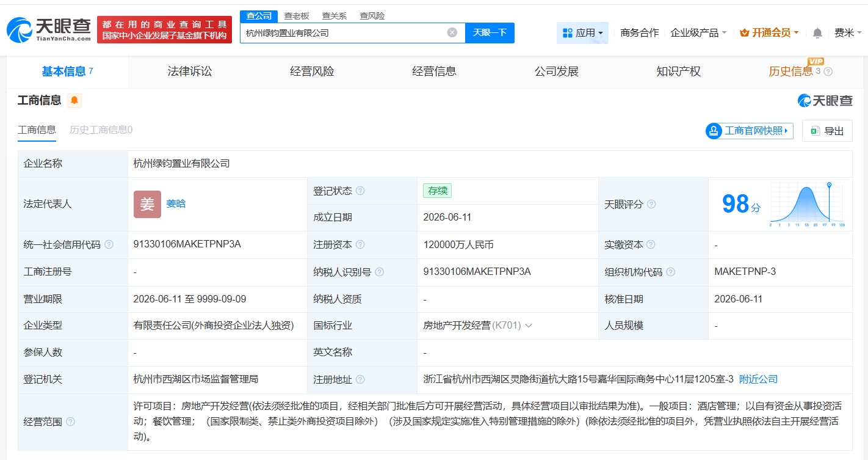Expand the 企业级产品 dropdown

698,33
